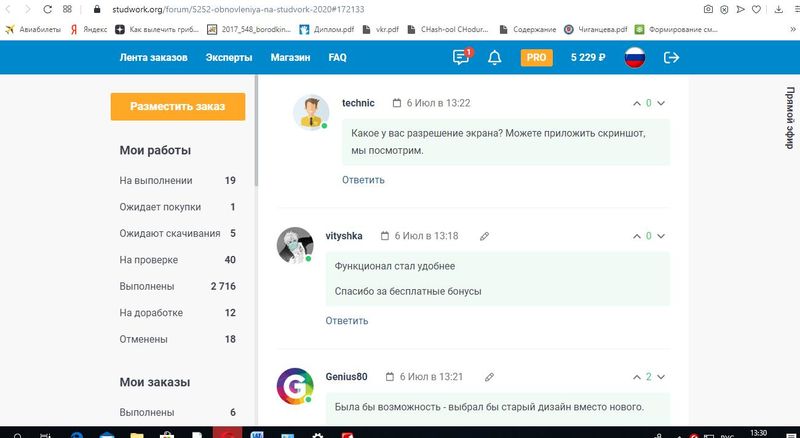Click the pencil edit icon on Genius80's comment
Image resolution: width=800 pixels, height=438 pixels.
coord(489,377)
